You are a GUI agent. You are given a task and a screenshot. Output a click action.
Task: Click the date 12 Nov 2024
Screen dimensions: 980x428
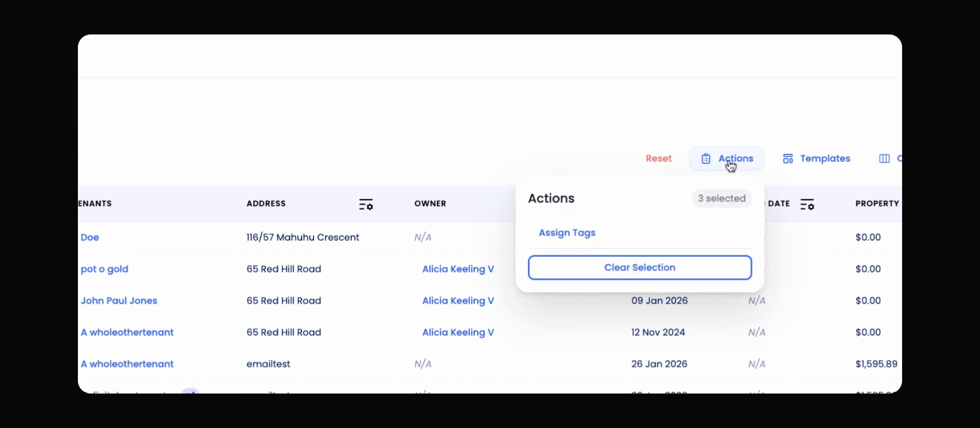coord(658,332)
